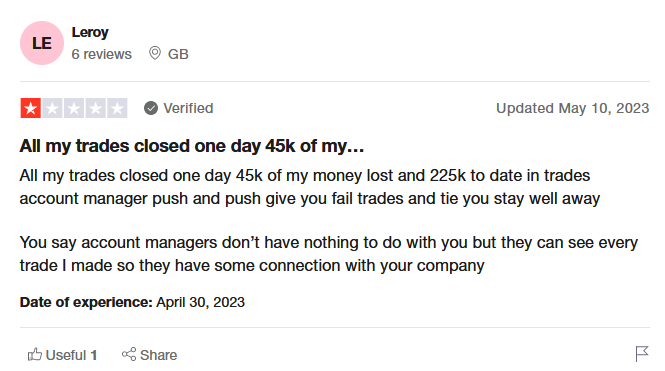The width and height of the screenshot is (665, 371).
Task: Click the Date of experience line
Action: [x=132, y=302]
